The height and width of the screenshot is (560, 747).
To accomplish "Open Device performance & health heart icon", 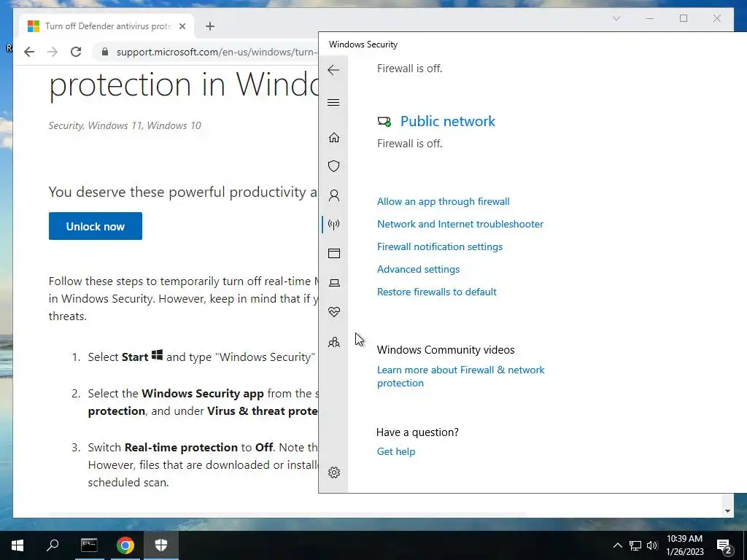I will (x=334, y=312).
